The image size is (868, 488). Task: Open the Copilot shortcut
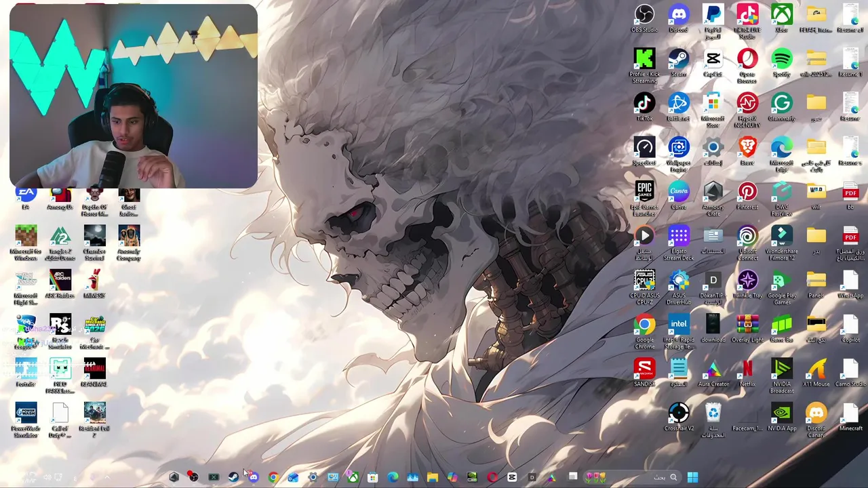pyautogui.click(x=850, y=329)
